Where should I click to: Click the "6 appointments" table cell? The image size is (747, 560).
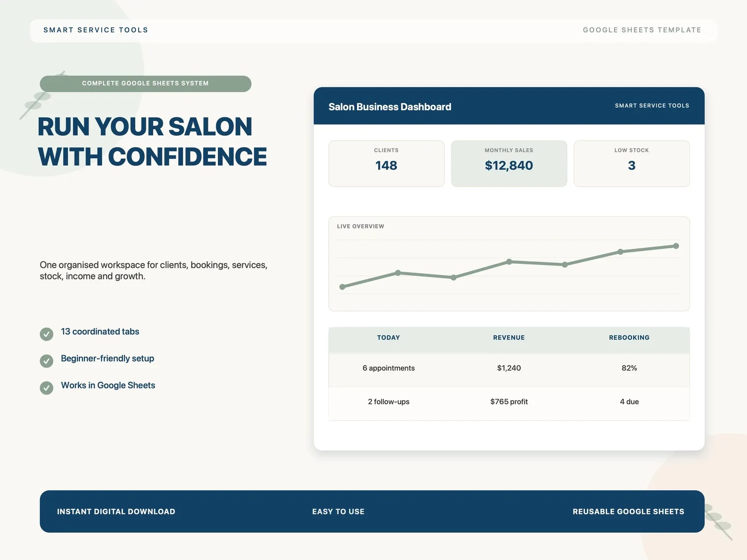389,368
